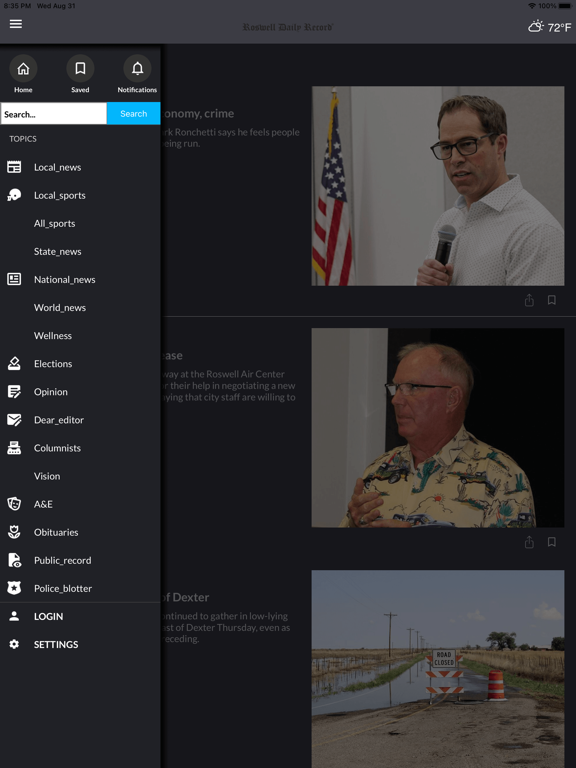This screenshot has height=768, width=576.
Task: Click the Opinion pencil icon
Action: coord(14,391)
